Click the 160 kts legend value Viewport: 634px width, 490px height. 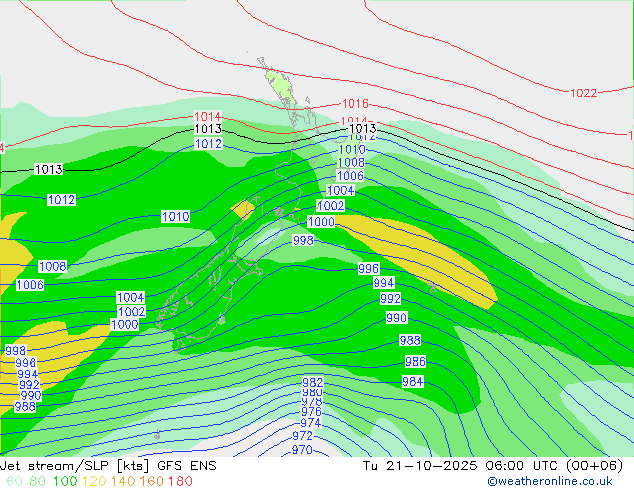(x=152, y=481)
